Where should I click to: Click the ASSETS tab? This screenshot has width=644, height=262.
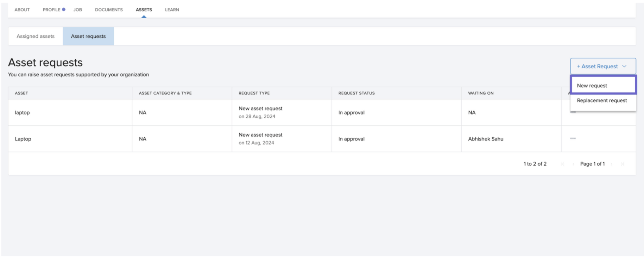[144, 10]
